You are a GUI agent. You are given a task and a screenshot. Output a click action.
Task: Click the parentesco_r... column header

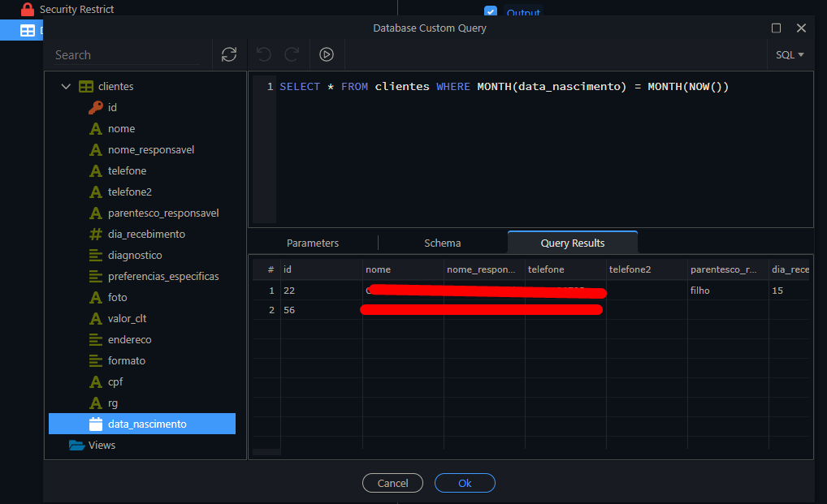coord(728,269)
